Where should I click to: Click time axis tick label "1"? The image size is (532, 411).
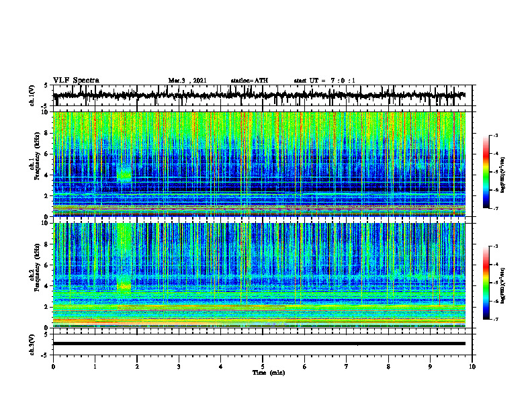(x=95, y=367)
